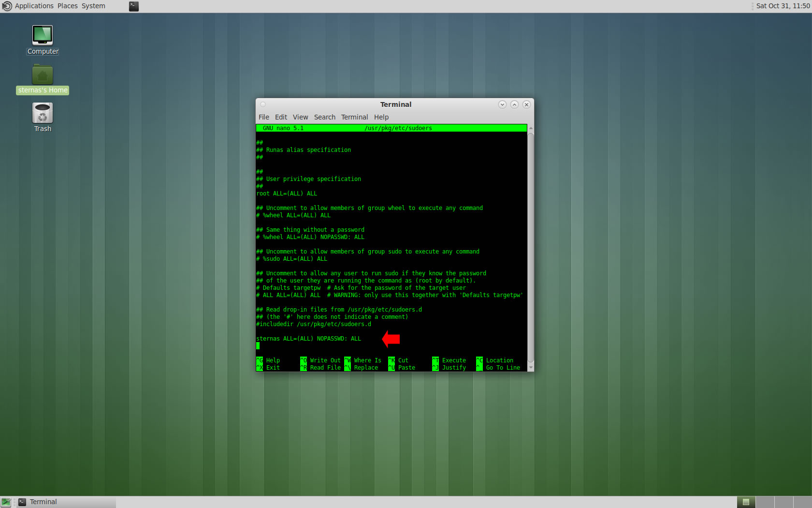Click the nano 'Execute' shortcut label
The image size is (812, 508).
pyautogui.click(x=454, y=360)
